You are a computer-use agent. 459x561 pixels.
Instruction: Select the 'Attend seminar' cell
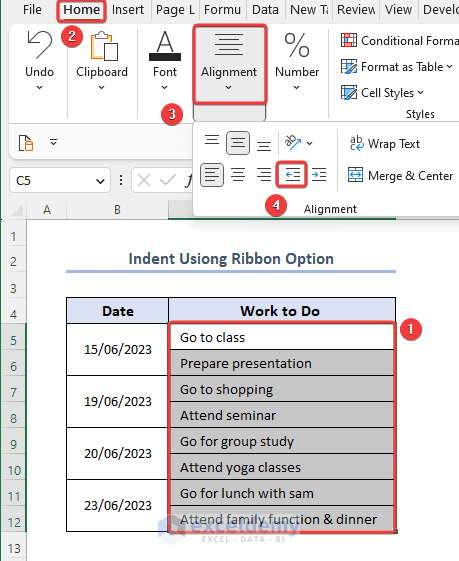(x=282, y=415)
